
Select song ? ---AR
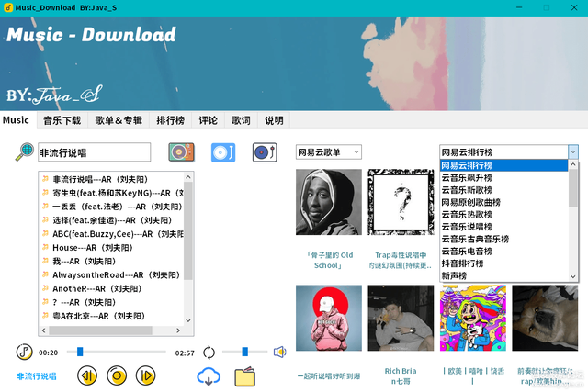point(112,302)
